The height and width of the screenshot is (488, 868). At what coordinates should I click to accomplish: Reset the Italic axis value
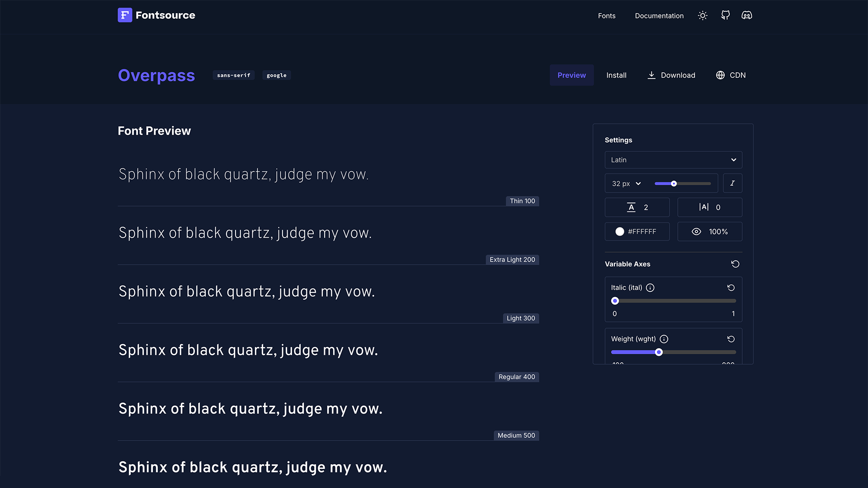(731, 288)
